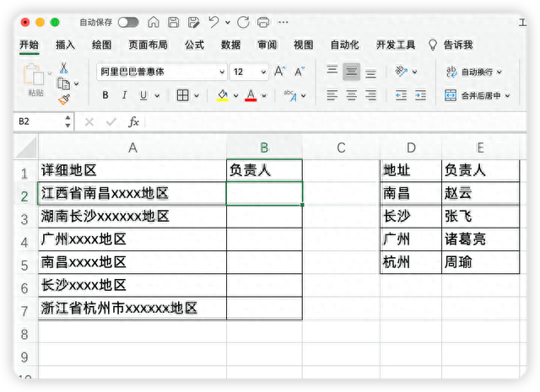The height and width of the screenshot is (392, 540).
Task: Click the Home icon in title bar
Action: tap(154, 23)
